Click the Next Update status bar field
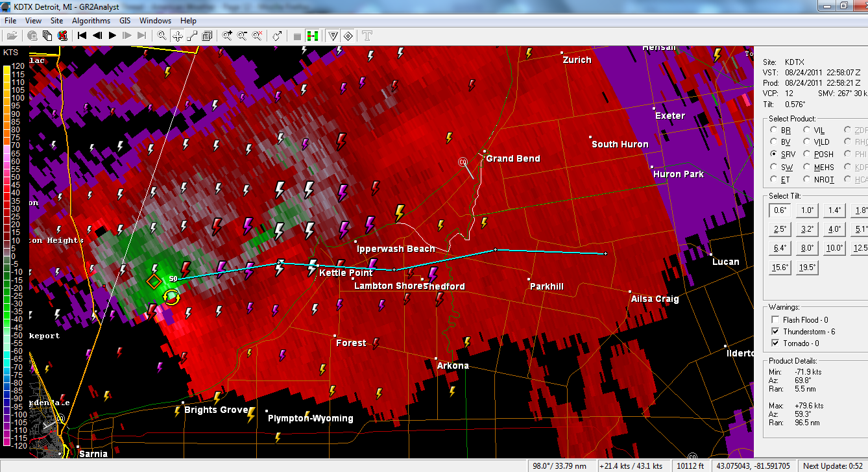This screenshot has height=472, width=868. [832, 466]
